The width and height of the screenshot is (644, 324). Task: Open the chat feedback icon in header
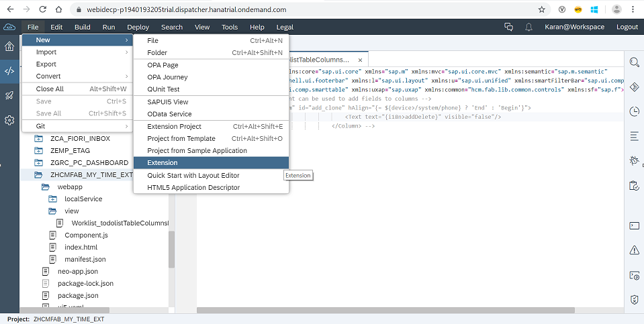[508, 27]
